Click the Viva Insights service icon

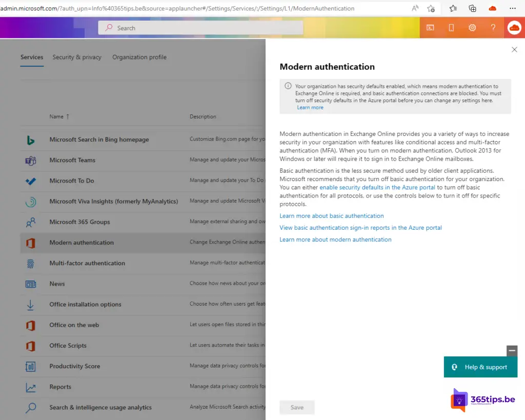point(30,202)
